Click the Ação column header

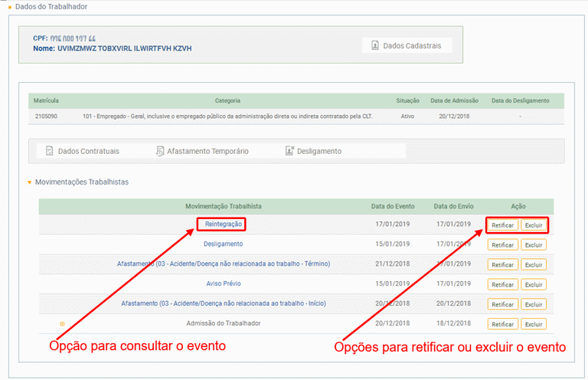tap(518, 206)
